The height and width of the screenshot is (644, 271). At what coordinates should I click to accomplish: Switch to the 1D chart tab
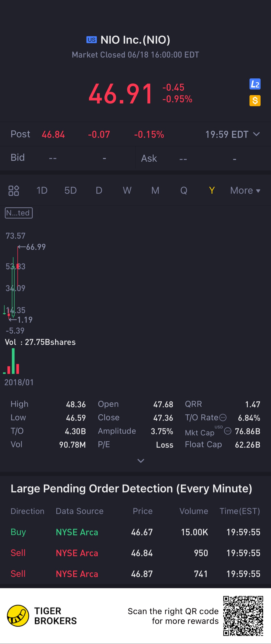click(x=42, y=191)
